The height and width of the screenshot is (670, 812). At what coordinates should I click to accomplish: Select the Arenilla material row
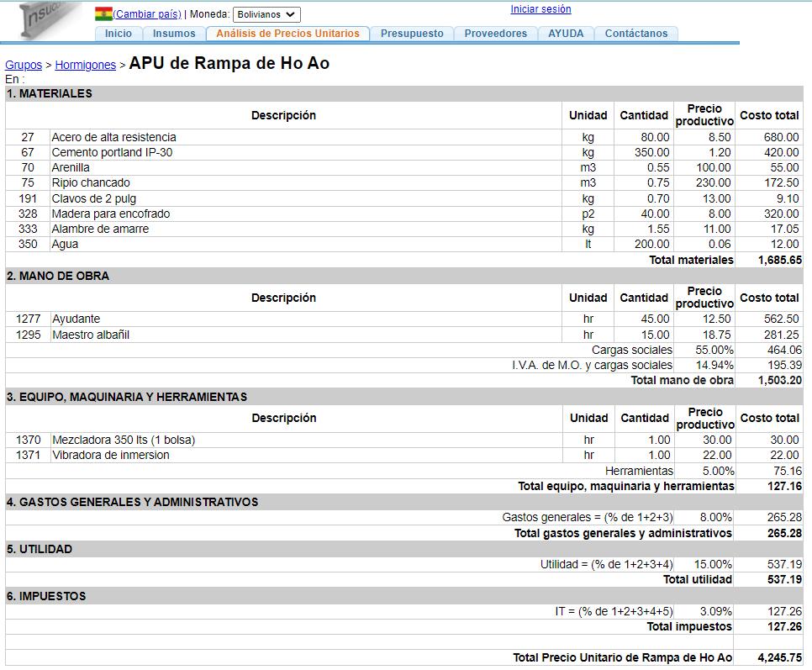[404, 168]
